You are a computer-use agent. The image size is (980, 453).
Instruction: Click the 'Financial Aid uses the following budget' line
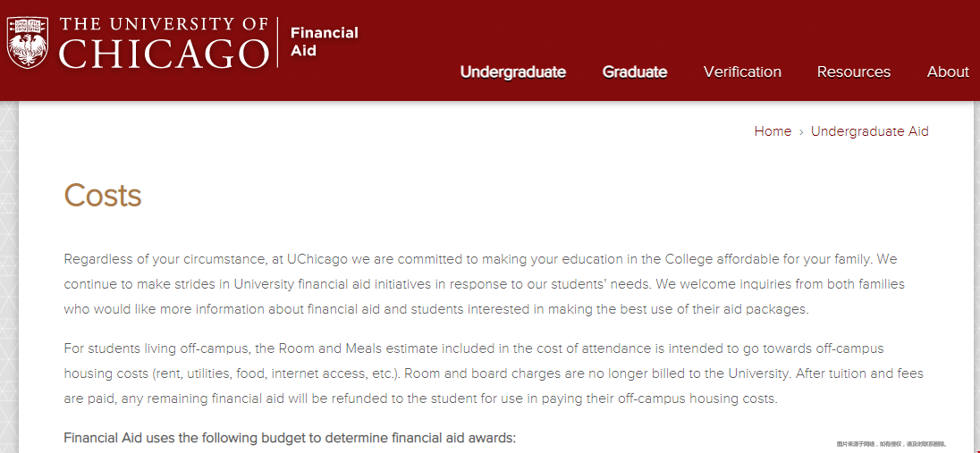click(x=290, y=438)
